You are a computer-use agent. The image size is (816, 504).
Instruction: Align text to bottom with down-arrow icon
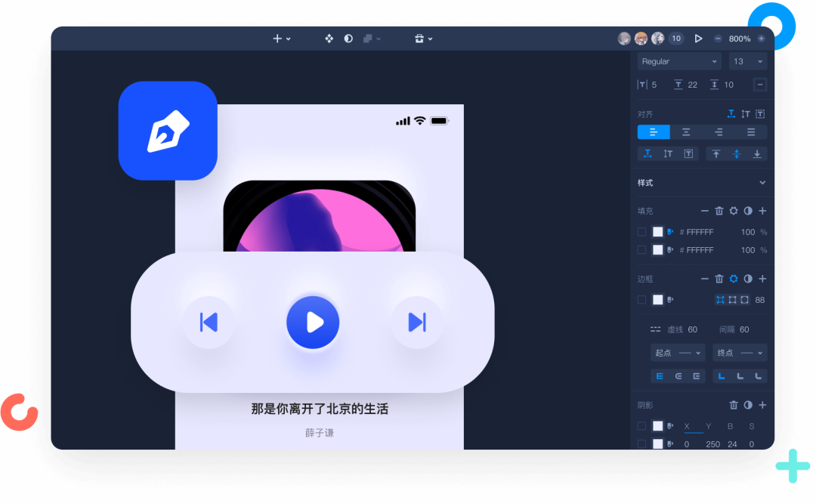click(x=757, y=153)
